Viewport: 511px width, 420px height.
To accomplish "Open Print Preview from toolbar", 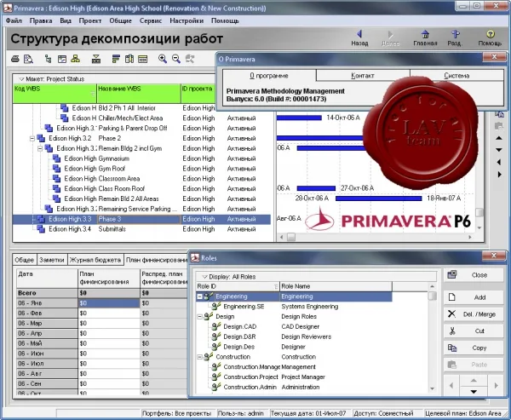I will (x=28, y=59).
